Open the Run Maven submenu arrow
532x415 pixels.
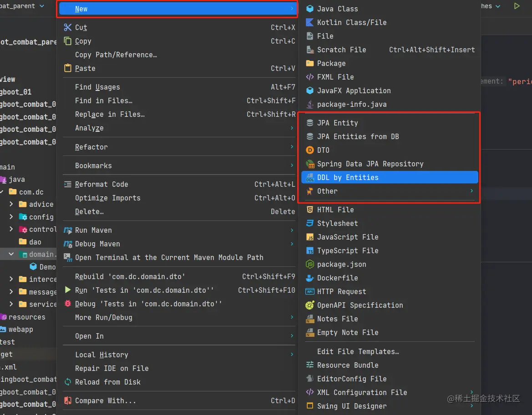(292, 230)
